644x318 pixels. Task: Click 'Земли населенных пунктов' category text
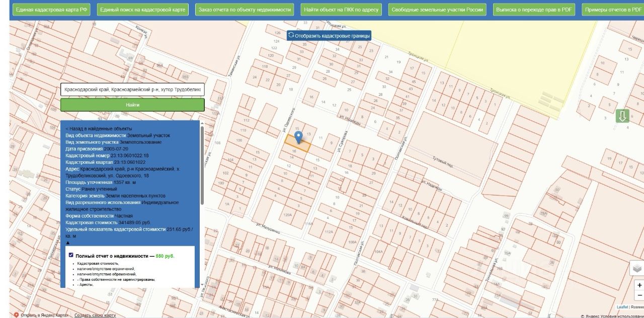click(135, 195)
